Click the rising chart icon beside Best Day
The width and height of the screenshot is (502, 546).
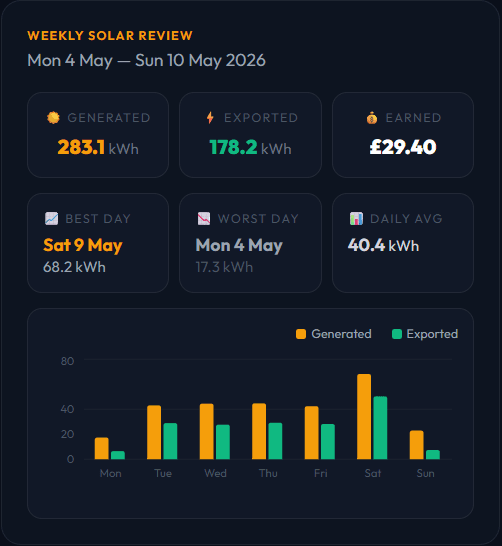pyautogui.click(x=52, y=219)
